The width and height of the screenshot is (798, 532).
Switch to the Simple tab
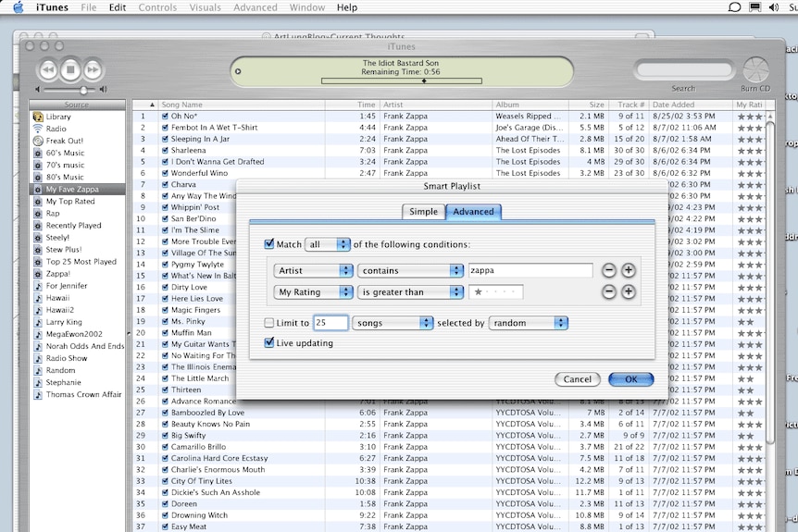pyautogui.click(x=423, y=212)
